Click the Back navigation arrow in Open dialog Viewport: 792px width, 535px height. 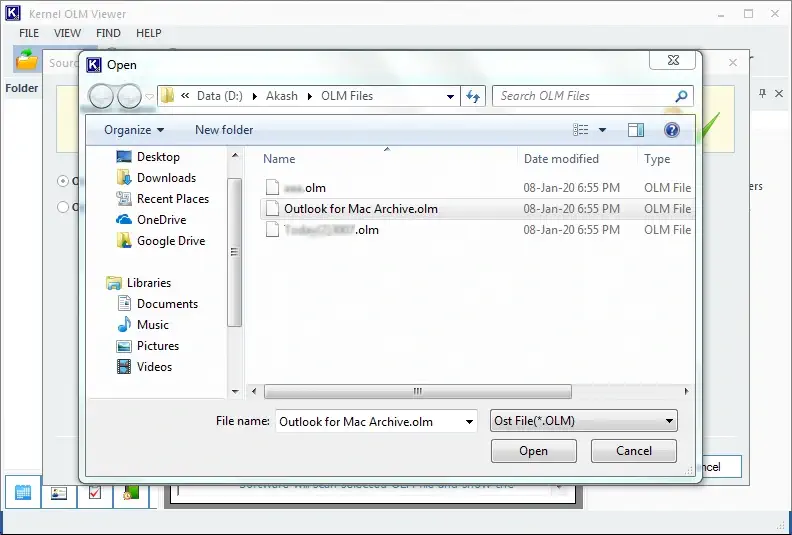pyautogui.click(x=101, y=96)
